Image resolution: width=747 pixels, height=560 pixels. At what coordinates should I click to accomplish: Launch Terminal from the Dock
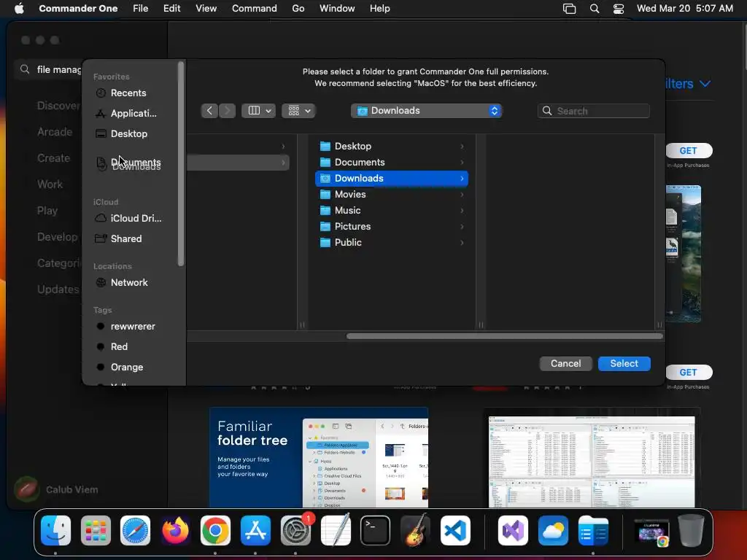click(375, 530)
